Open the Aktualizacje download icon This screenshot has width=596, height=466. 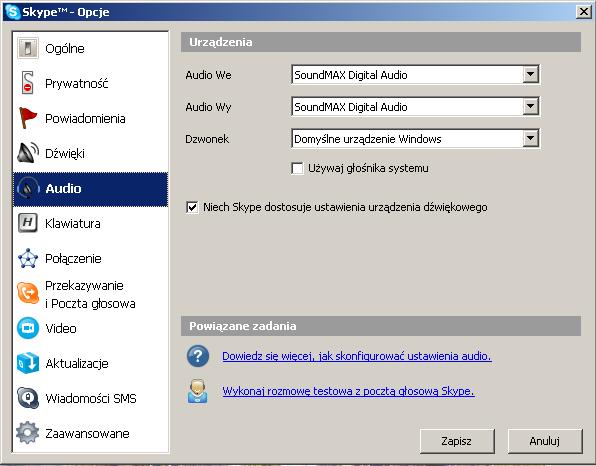28,363
